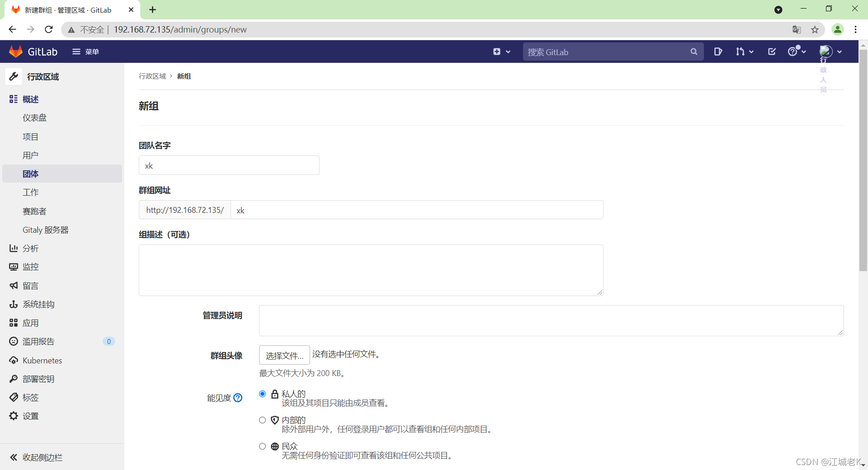Select 团体 in sidebar
Viewport: 868px width, 470px height.
pyautogui.click(x=62, y=174)
